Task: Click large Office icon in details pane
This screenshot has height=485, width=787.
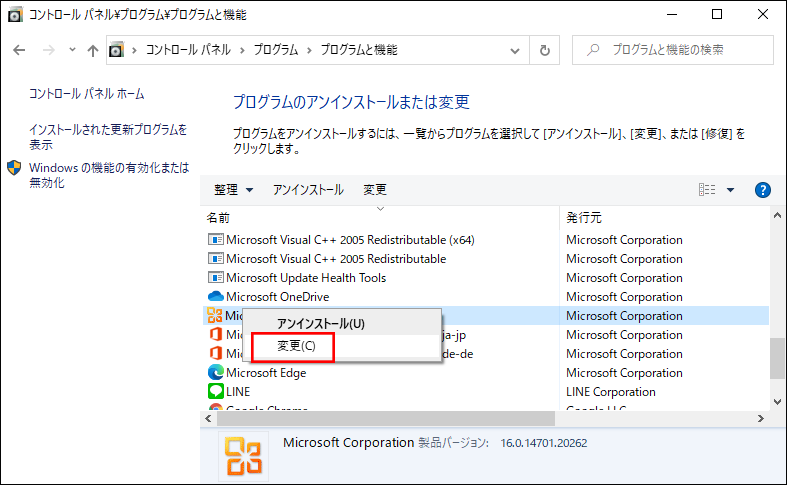Action: pyautogui.click(x=243, y=456)
